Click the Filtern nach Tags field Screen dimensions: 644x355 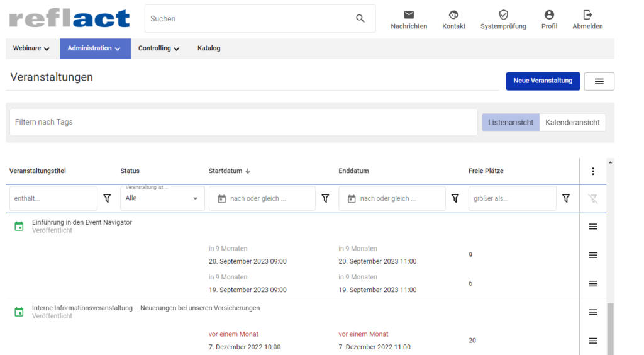pyautogui.click(x=243, y=122)
